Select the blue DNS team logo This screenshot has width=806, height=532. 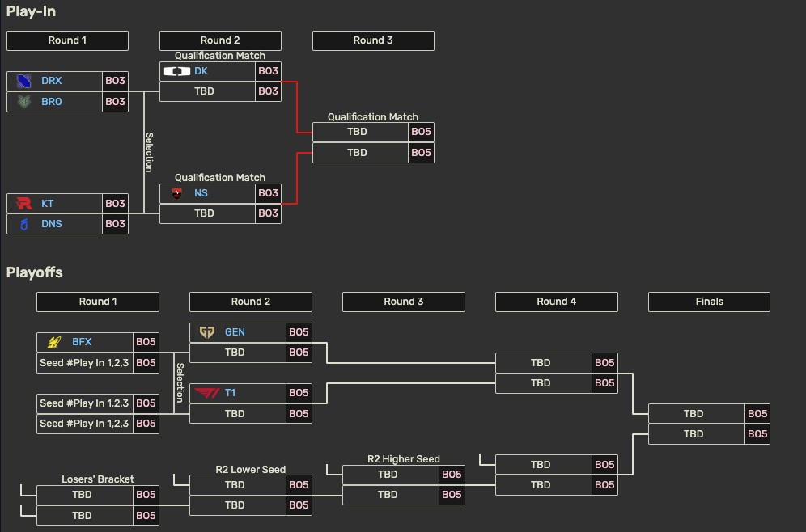24,224
